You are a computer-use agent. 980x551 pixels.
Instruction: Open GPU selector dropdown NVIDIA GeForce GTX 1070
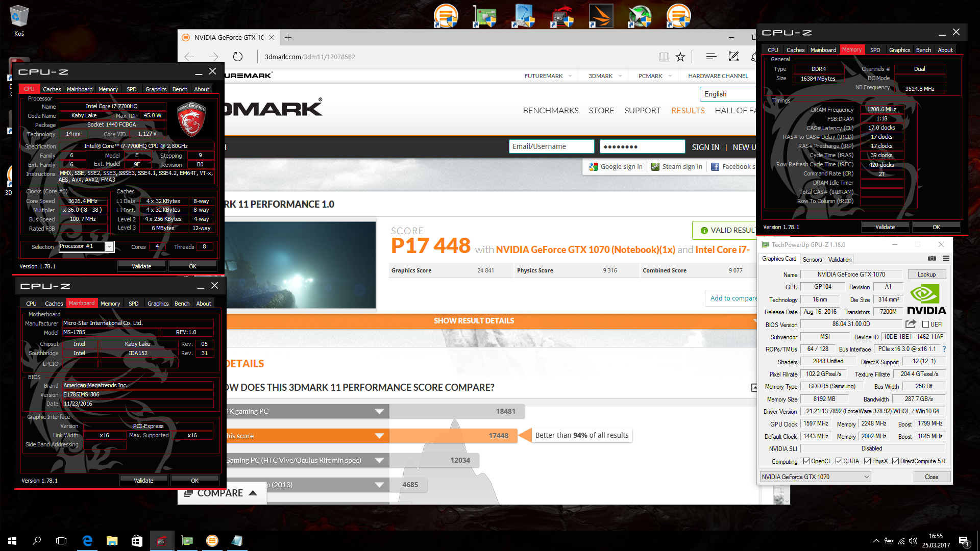click(x=815, y=477)
